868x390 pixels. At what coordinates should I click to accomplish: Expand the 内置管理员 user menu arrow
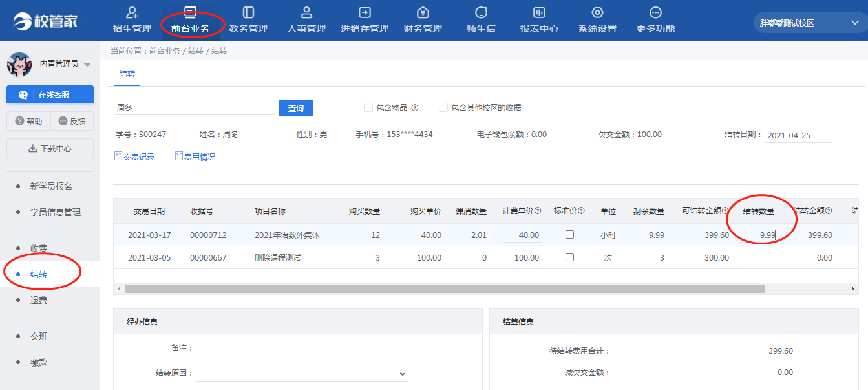[87, 65]
